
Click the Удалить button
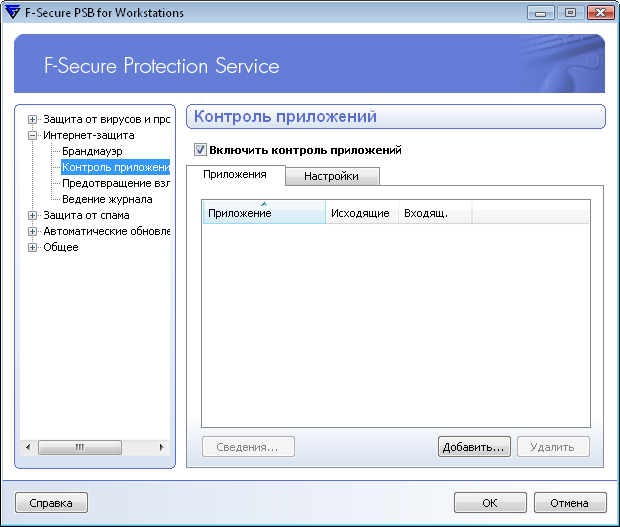pyautogui.click(x=553, y=447)
